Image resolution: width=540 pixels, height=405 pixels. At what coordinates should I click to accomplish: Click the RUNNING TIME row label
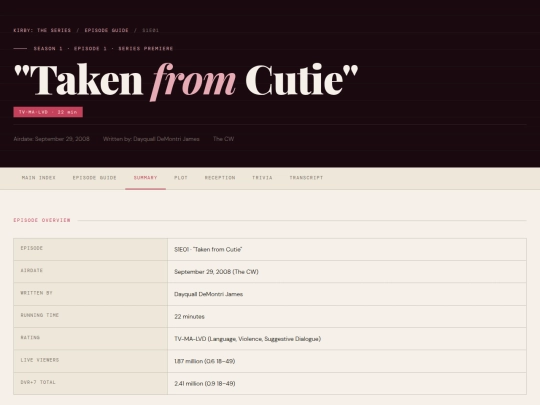point(91,316)
